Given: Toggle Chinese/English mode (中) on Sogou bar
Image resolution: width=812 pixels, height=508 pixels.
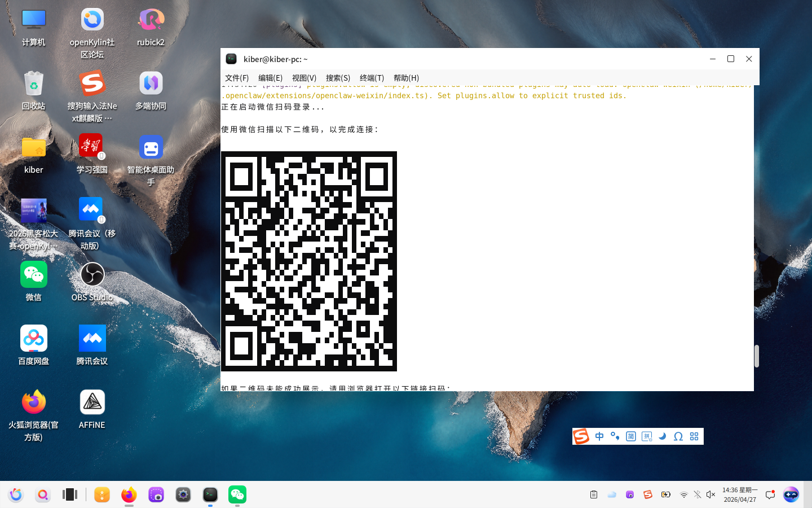Looking at the screenshot, I should pos(599,436).
